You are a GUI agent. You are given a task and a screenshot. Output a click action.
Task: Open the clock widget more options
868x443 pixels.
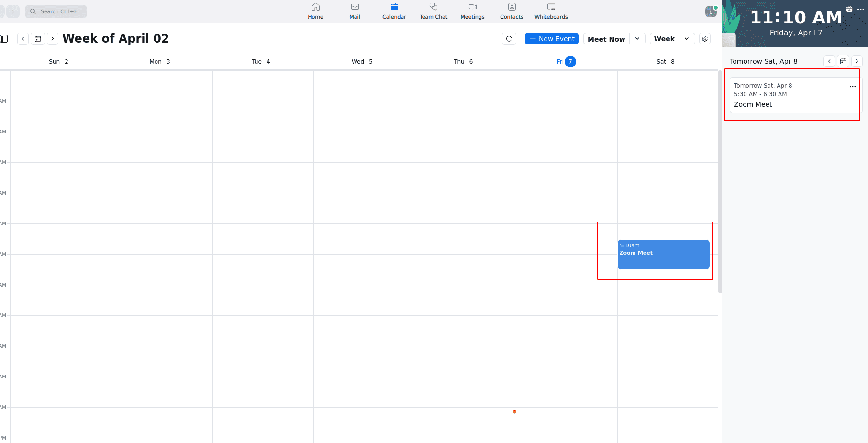click(861, 9)
